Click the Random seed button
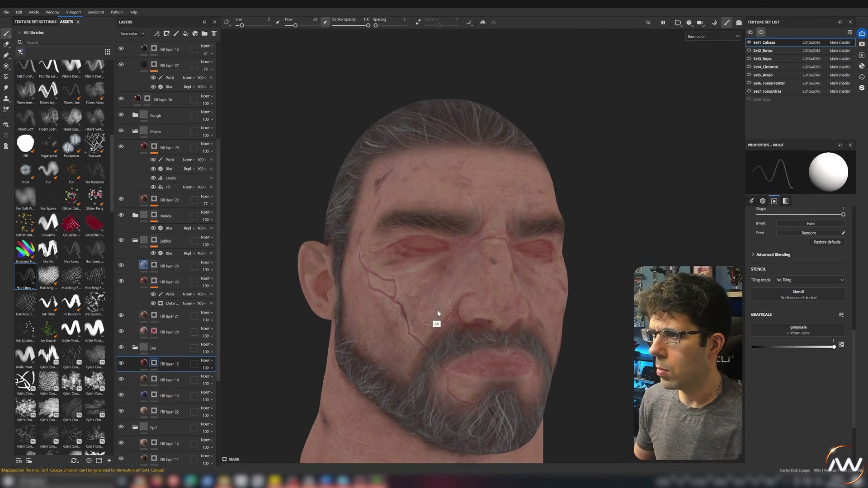 point(808,233)
